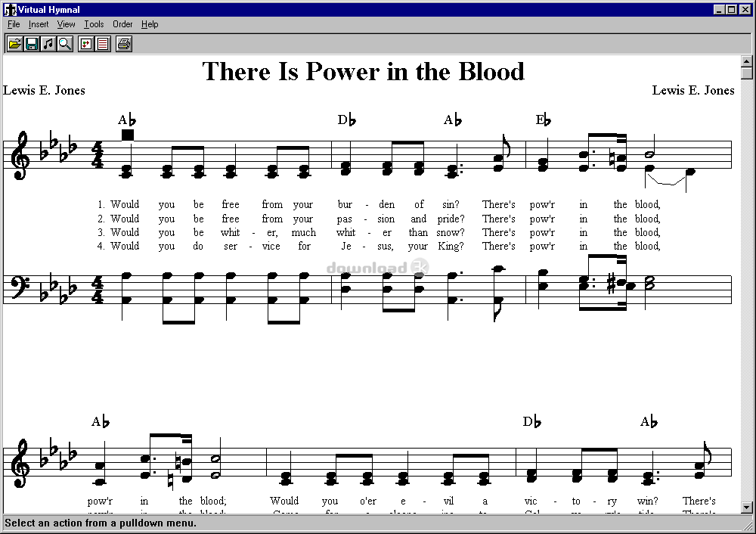Maximize the Virtual Hymnal window
The width and height of the screenshot is (756, 534).
[731, 10]
